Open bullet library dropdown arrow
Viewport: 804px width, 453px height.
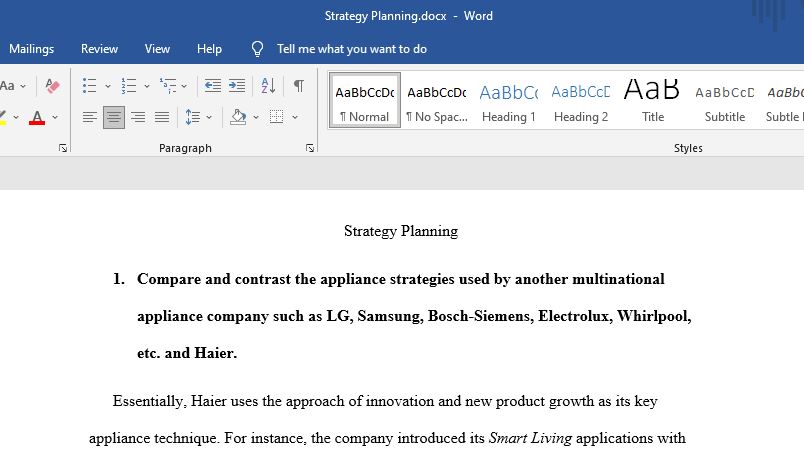(x=108, y=86)
